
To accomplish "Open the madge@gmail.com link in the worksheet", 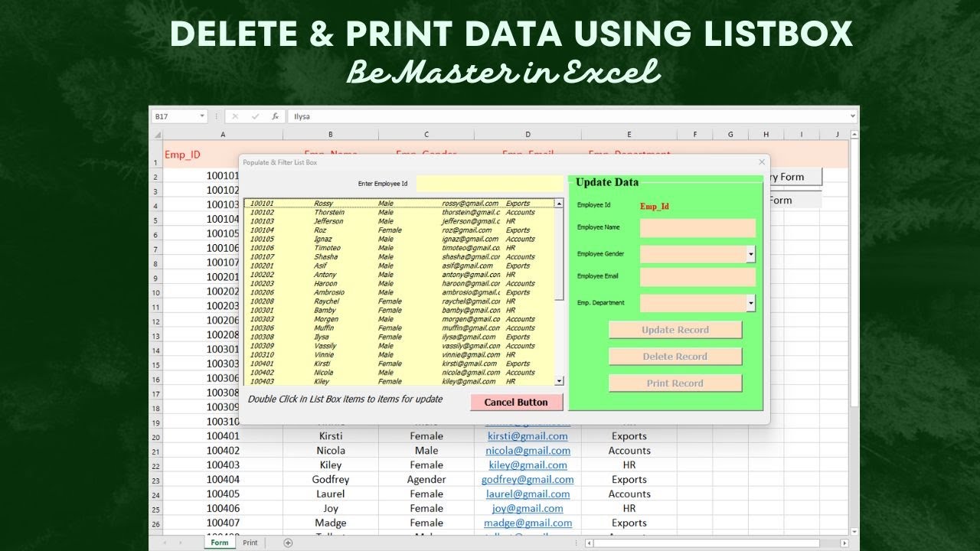I will [528, 523].
